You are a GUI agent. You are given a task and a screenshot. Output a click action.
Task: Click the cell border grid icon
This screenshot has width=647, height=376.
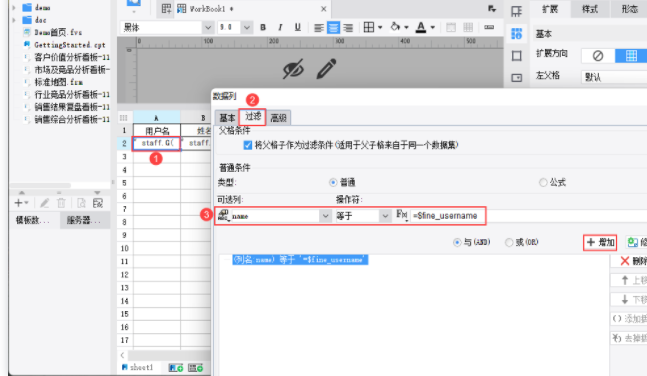coord(369,27)
